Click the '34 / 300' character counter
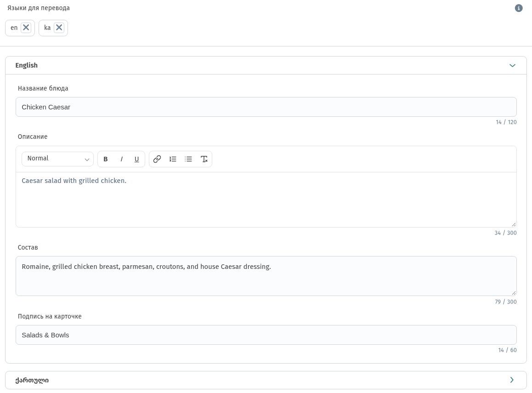This screenshot has width=532, height=393. 505,233
